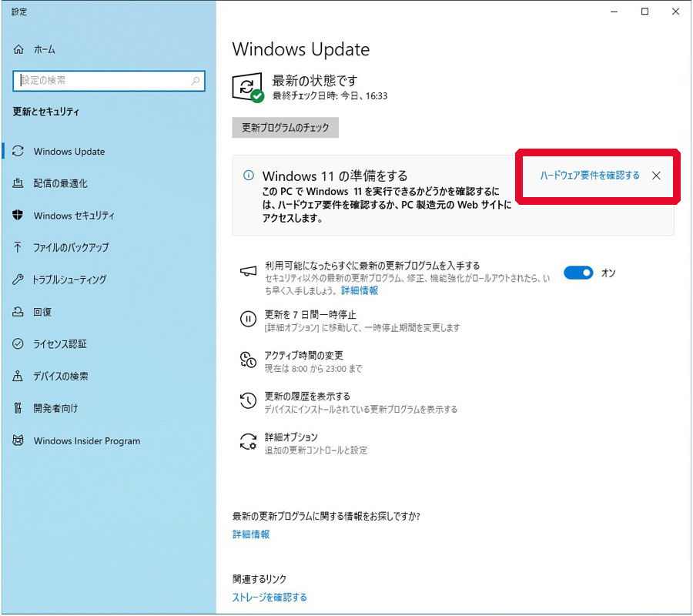Click the デバイスの検索 locator icon

pyautogui.click(x=18, y=376)
